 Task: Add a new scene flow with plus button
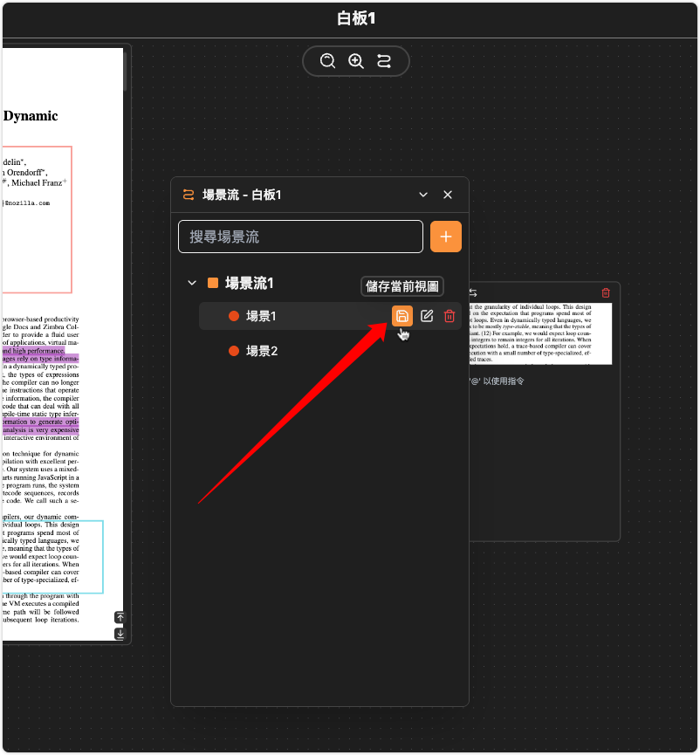point(446,237)
